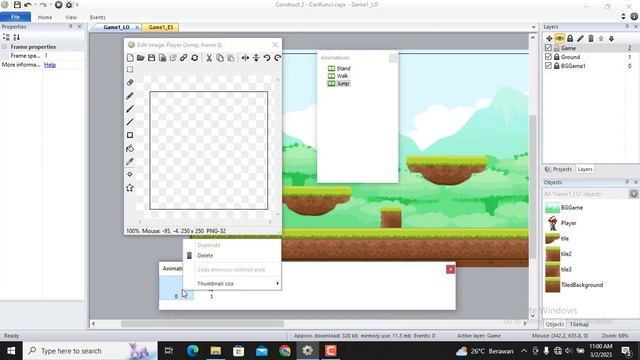Click rotate counter-clockwise icon
The height and width of the screenshot is (360, 640).
(267, 58)
